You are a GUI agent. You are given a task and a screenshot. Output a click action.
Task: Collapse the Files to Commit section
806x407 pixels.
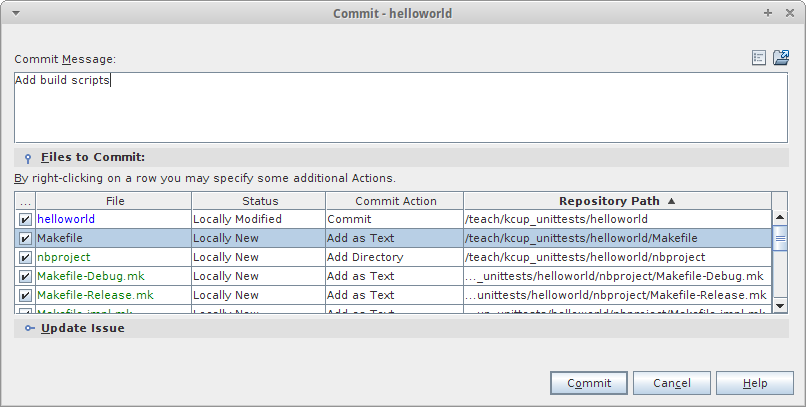coord(93,157)
